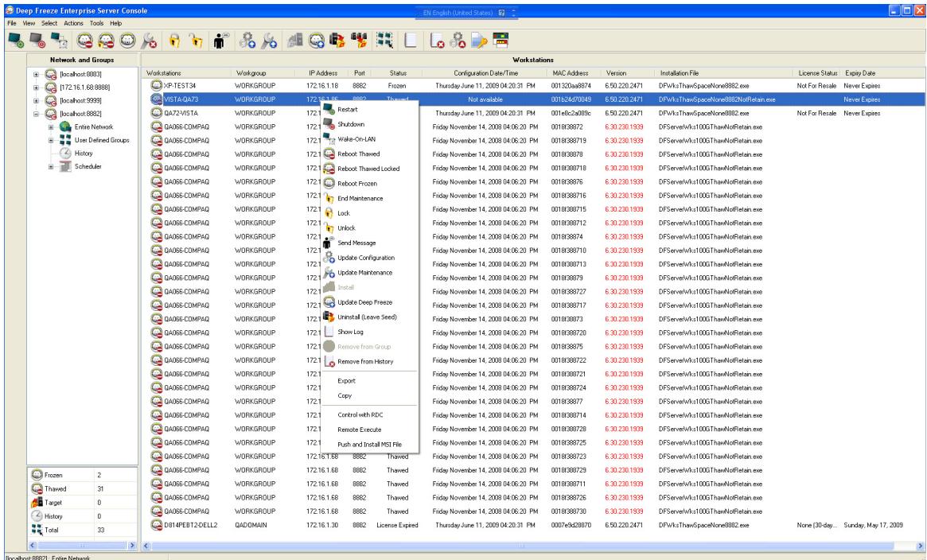
Task: Choose Export in the context menu
Action: (369, 380)
